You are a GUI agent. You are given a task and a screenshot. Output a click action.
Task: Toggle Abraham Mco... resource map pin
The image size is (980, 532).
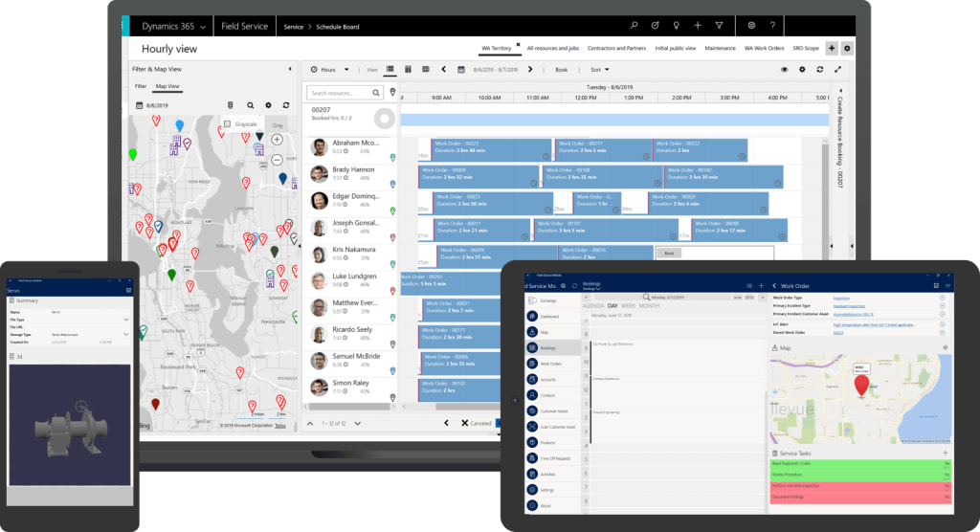(x=392, y=158)
